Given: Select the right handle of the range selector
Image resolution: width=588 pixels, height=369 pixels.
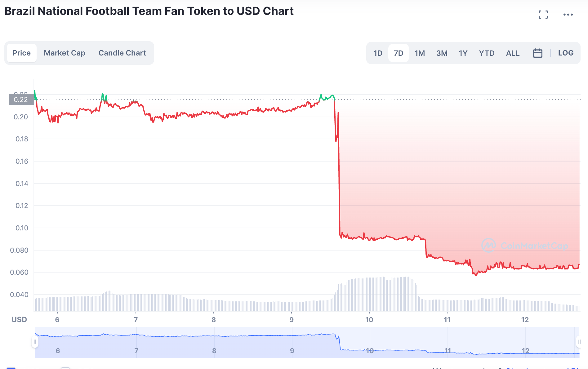Looking at the screenshot, I should pyautogui.click(x=579, y=341).
